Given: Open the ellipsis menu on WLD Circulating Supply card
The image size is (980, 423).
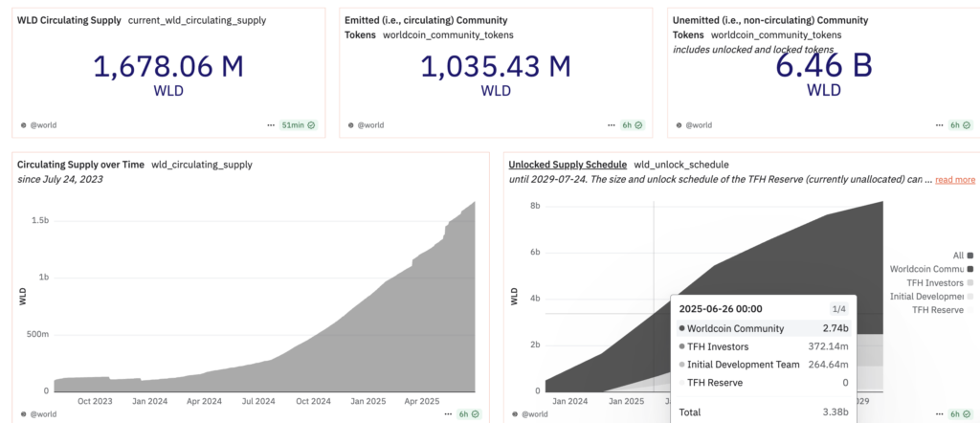Looking at the screenshot, I should [271, 125].
